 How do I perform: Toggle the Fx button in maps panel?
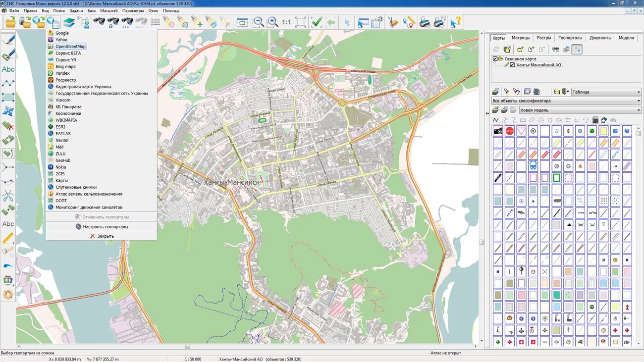click(x=576, y=49)
